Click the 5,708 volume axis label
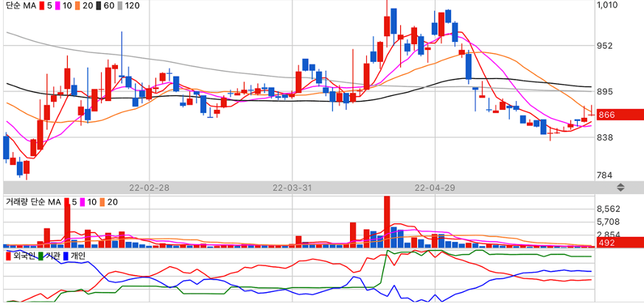644x306 pixels. pyautogui.click(x=609, y=222)
